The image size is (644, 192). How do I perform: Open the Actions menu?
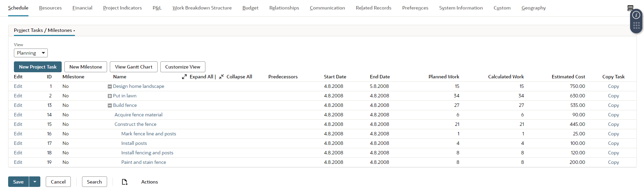(149, 182)
